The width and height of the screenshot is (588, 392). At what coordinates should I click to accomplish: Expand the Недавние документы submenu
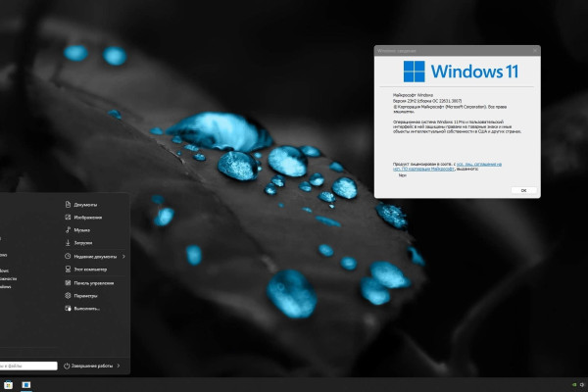click(x=95, y=257)
